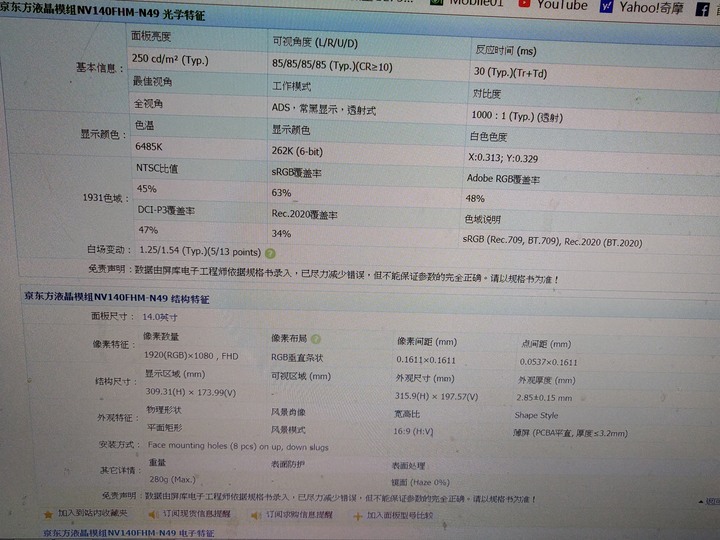Open the Mobile01 bookmark
The width and height of the screenshot is (720, 540).
pyautogui.click(x=467, y=2)
